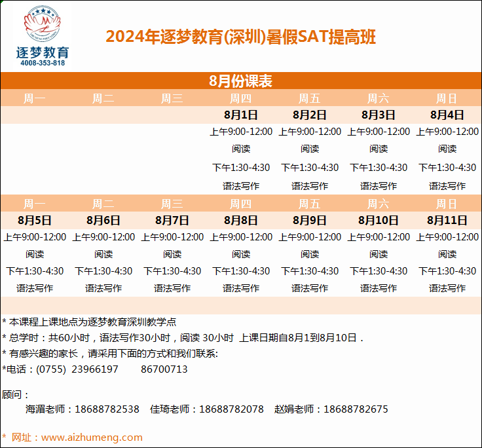The width and height of the screenshot is (482, 448).
Task: Select the 8月5日 date cell
Action: click(x=35, y=221)
